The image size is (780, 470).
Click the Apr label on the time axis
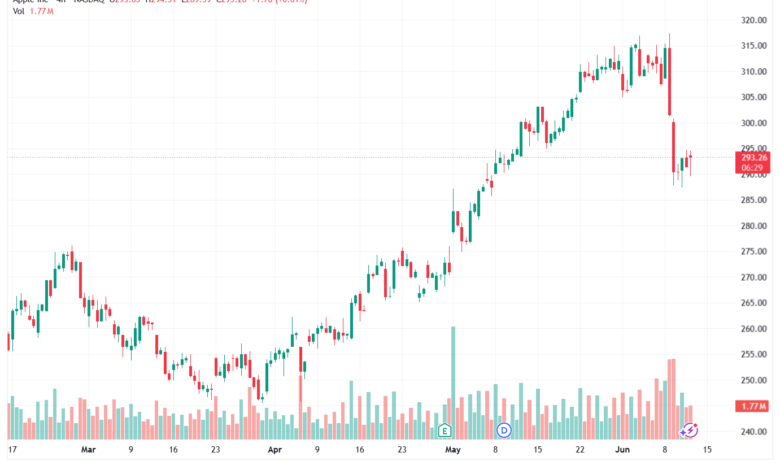tap(275, 450)
